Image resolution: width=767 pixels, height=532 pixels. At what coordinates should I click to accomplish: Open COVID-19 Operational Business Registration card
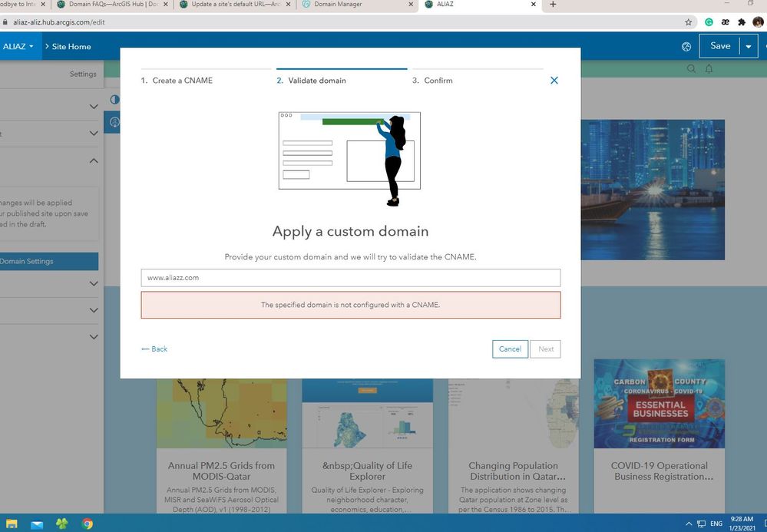click(660, 436)
